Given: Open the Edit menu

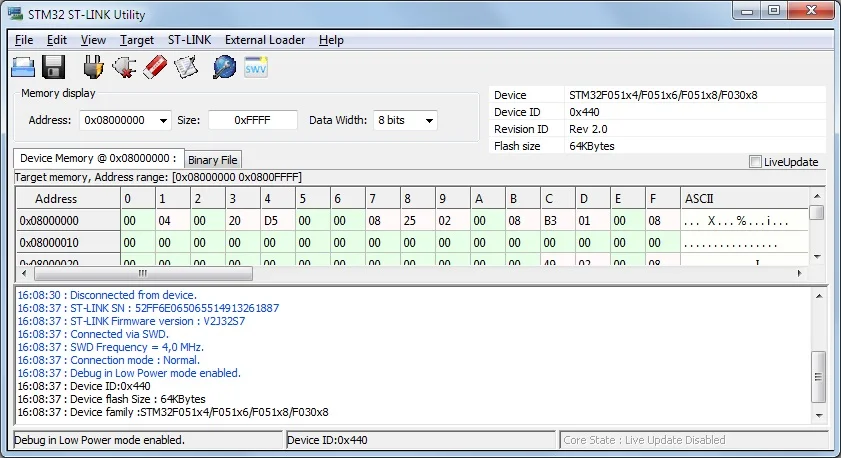Looking at the screenshot, I should coord(56,40).
